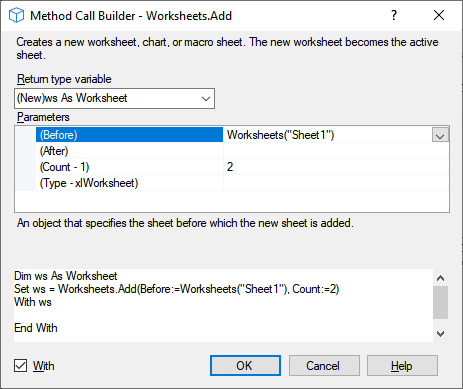Image resolution: width=463 pixels, height=389 pixels.
Task: Toggle the With checkbox
Action: [x=21, y=366]
